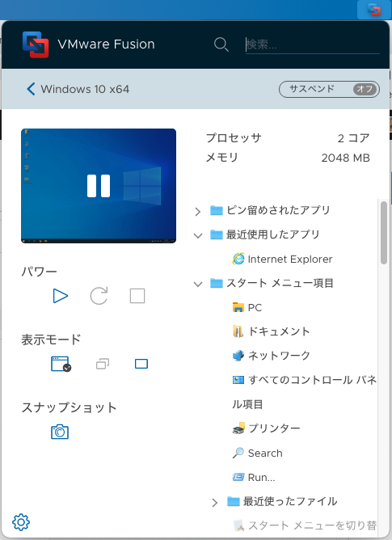Viewport: 392px width, 540px height.
Task: Open すべてのコントロール パネル項目
Action: 305,391
